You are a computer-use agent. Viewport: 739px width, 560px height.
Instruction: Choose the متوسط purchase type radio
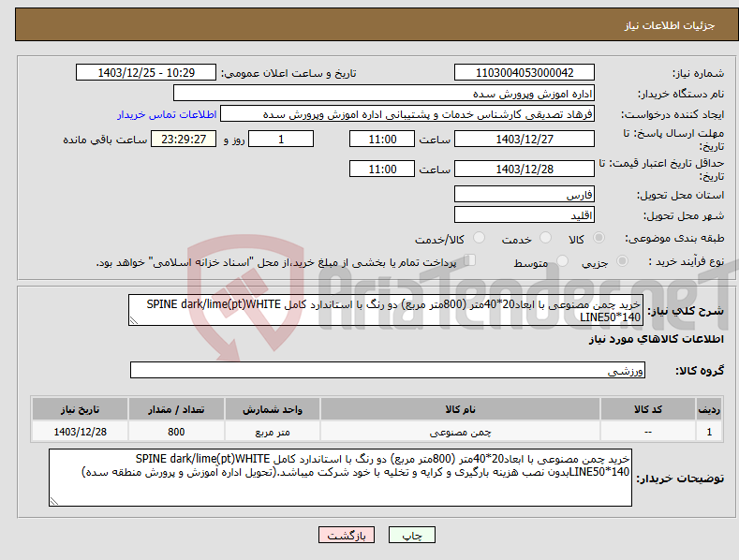(562, 260)
